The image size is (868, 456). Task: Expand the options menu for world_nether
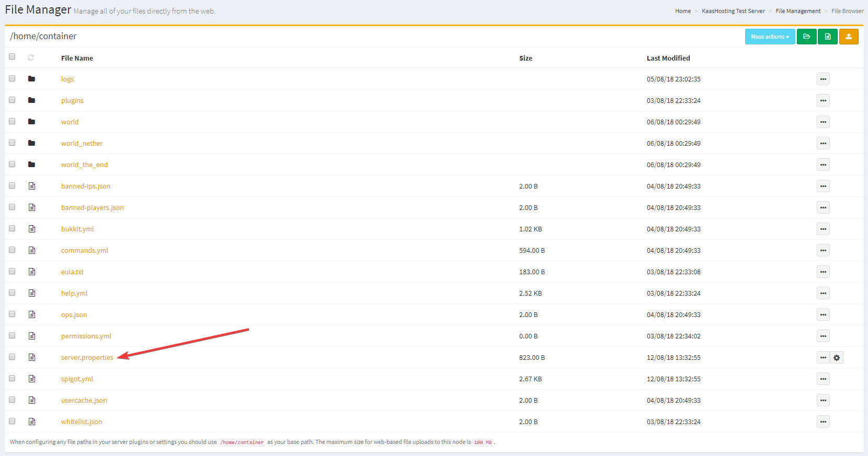click(x=823, y=143)
